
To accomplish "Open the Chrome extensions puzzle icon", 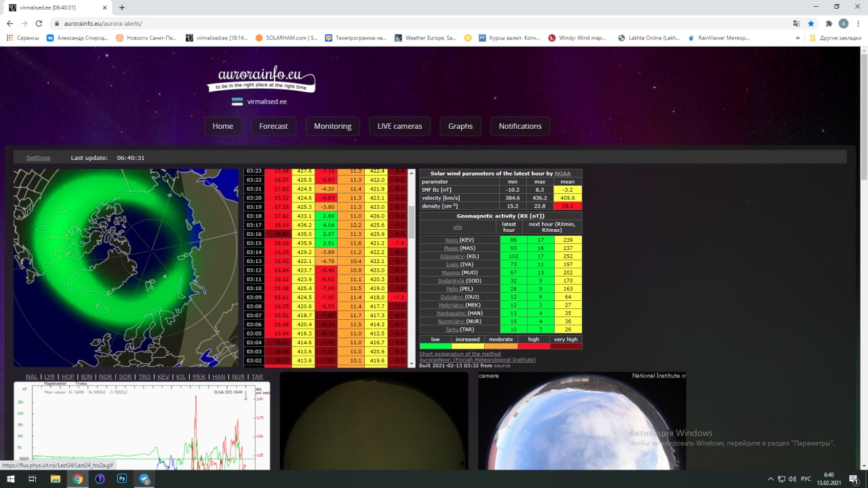I will 829,23.
